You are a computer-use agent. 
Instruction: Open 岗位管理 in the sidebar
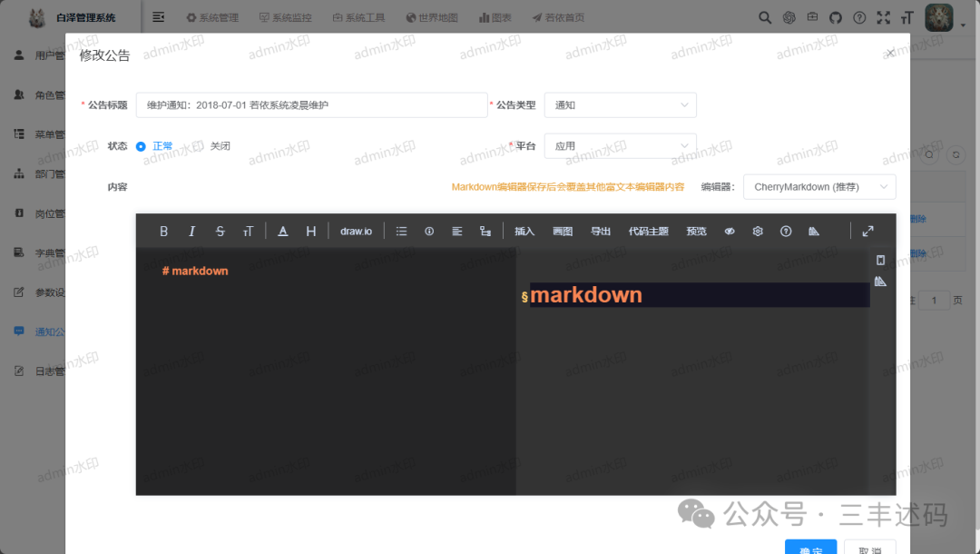click(x=39, y=213)
